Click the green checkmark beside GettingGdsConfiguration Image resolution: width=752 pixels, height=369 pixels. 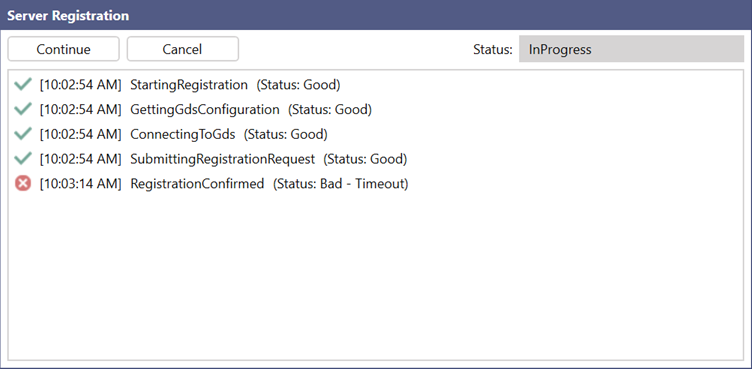click(23, 109)
